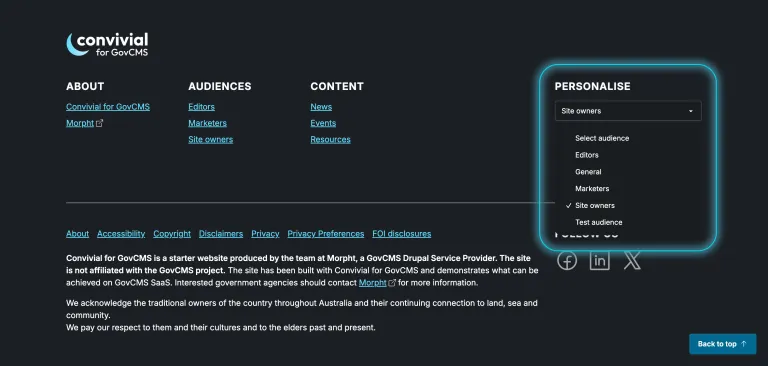Open the Facebook social icon
The height and width of the screenshot is (366, 768).
567,260
